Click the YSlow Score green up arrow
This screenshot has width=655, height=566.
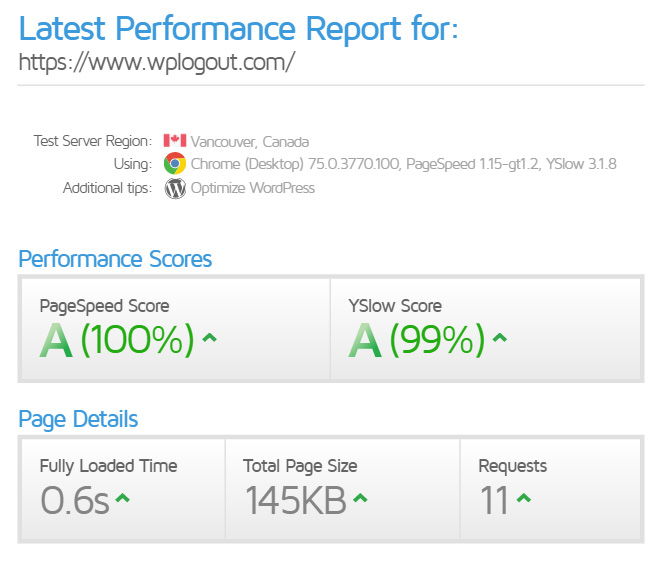tap(500, 338)
